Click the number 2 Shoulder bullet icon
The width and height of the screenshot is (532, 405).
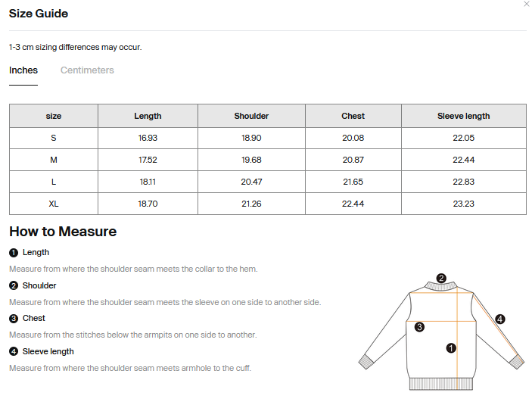click(14, 286)
